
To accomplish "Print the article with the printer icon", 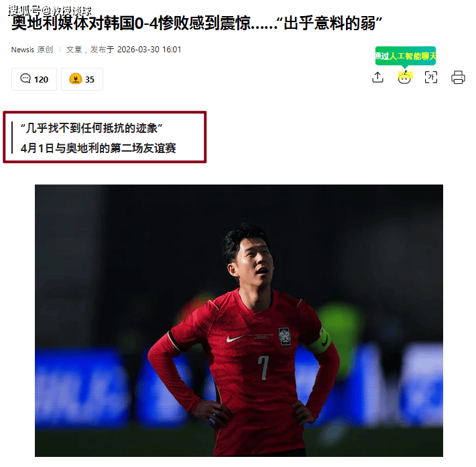I will 458,77.
